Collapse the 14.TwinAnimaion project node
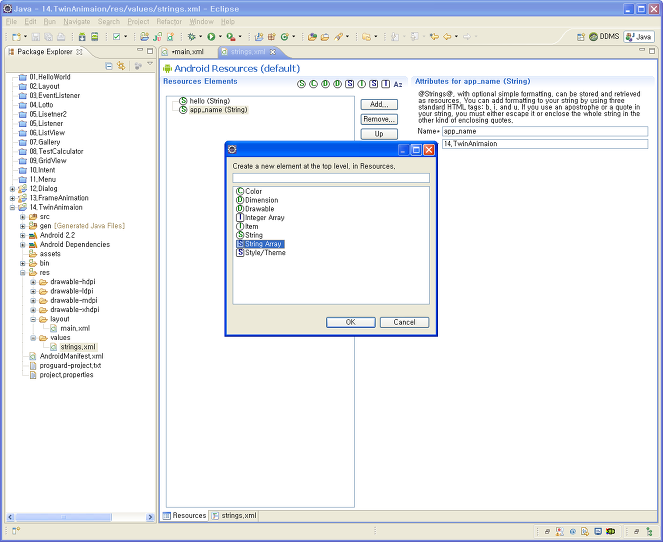Viewport: 663px width, 542px height. (x=12, y=208)
